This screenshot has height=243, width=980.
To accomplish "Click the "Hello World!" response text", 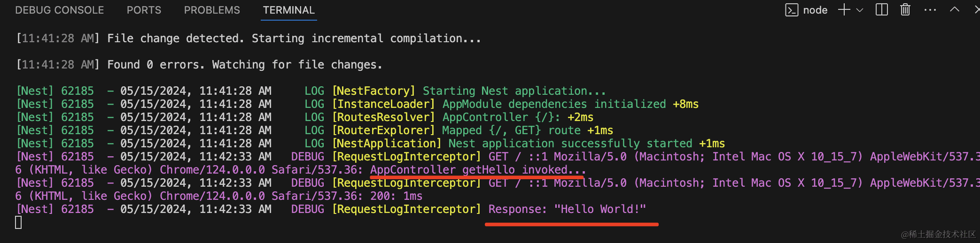I will (x=600, y=209).
